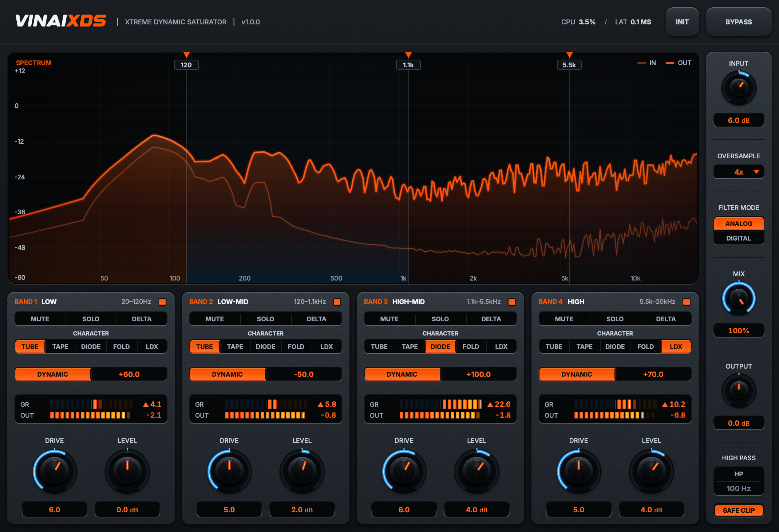Toggle Band 3 HIGH-MID enable square indicator
Image resolution: width=779 pixels, height=532 pixels.
pyautogui.click(x=512, y=302)
